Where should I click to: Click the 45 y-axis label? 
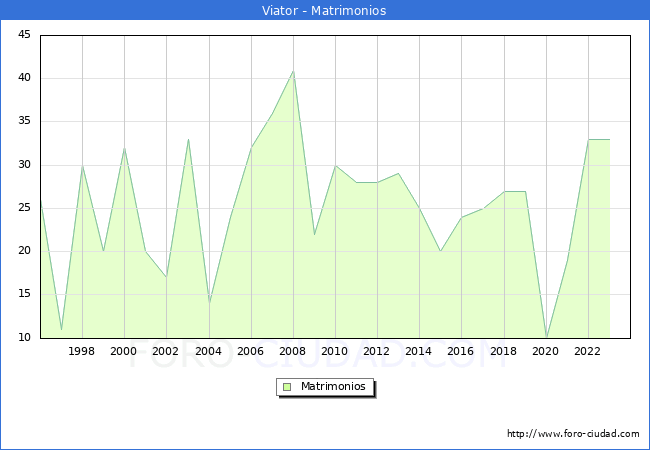point(23,35)
